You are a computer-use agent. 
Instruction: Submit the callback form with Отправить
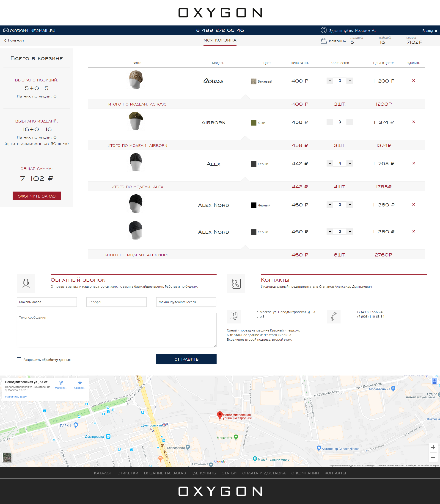coord(186,359)
